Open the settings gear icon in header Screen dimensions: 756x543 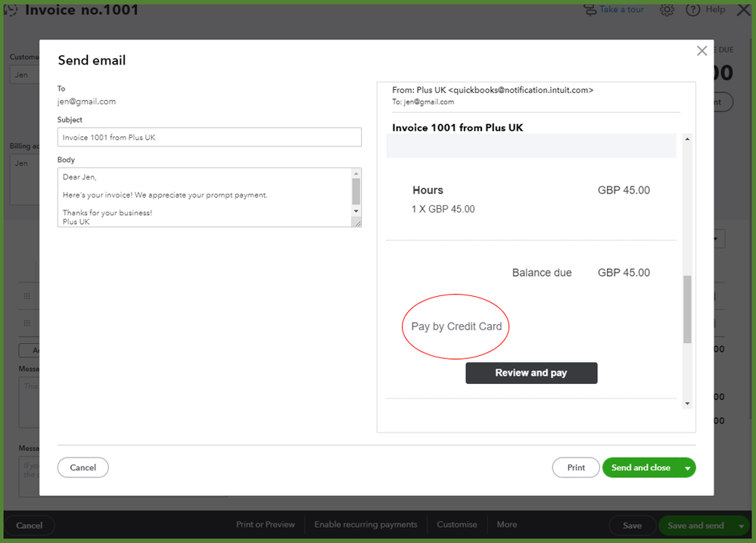pos(667,10)
